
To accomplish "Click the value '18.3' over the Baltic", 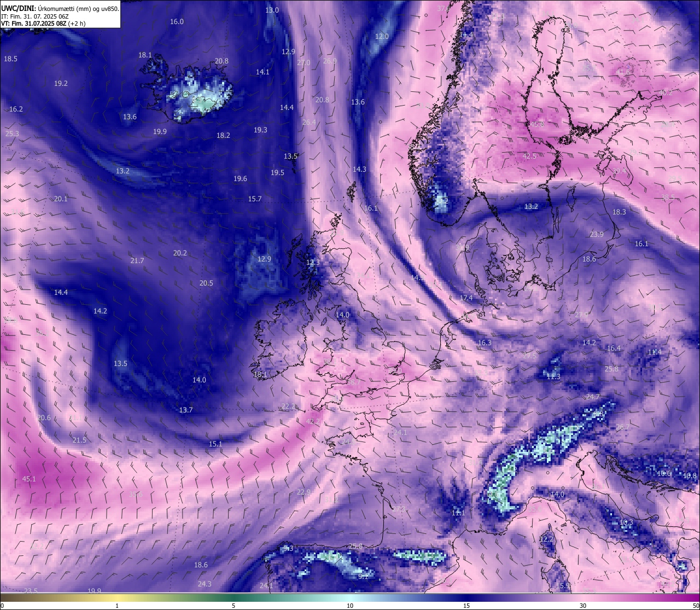I will tap(619, 212).
